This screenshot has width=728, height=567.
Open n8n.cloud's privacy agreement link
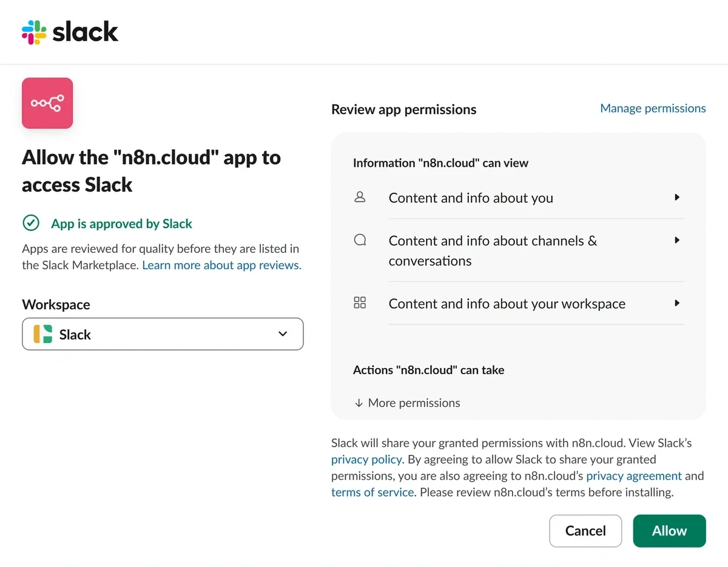(634, 475)
